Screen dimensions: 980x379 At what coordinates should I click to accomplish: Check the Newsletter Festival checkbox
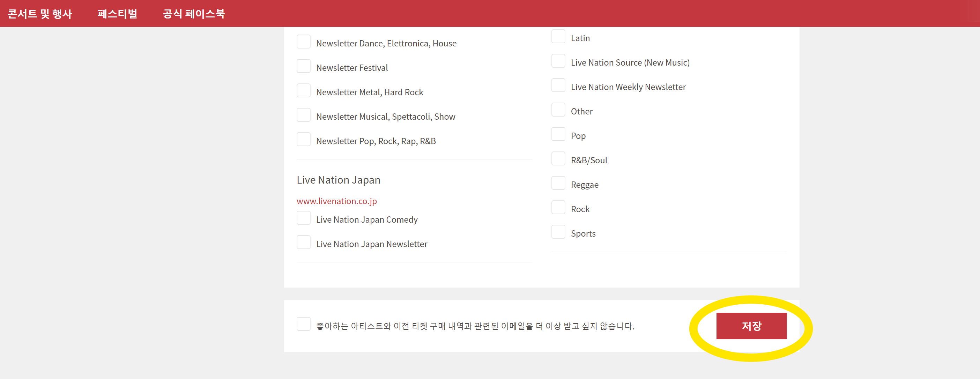tap(303, 67)
